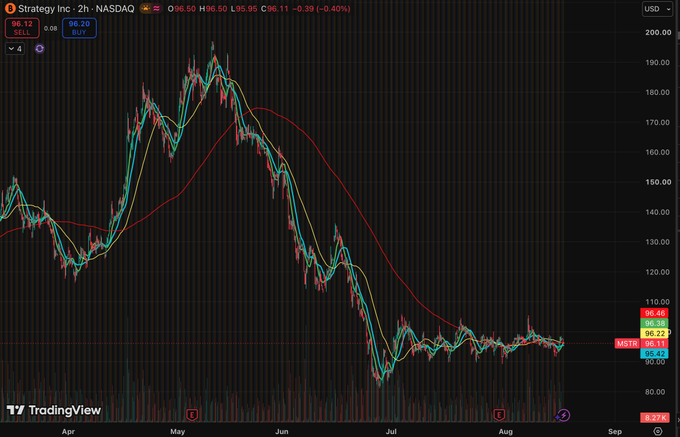Click the 110.00 price scale label
Image resolution: width=680 pixels, height=437 pixels.
tap(659, 302)
